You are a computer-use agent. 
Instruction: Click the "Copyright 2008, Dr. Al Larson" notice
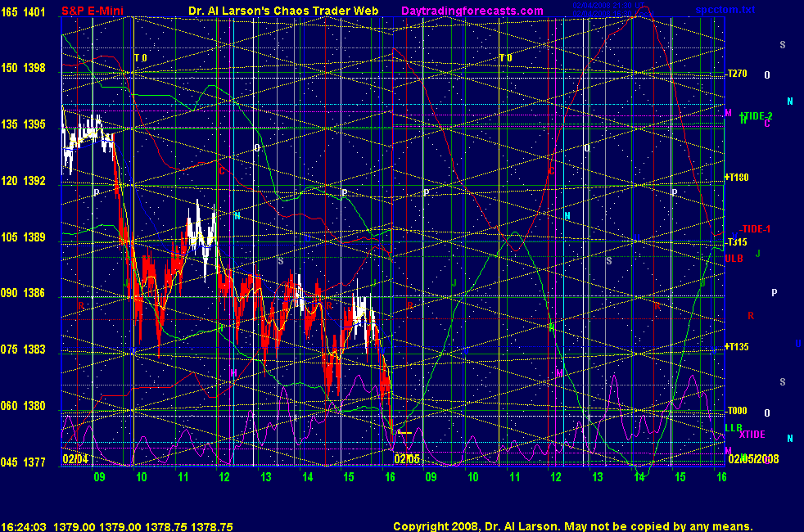click(477, 526)
